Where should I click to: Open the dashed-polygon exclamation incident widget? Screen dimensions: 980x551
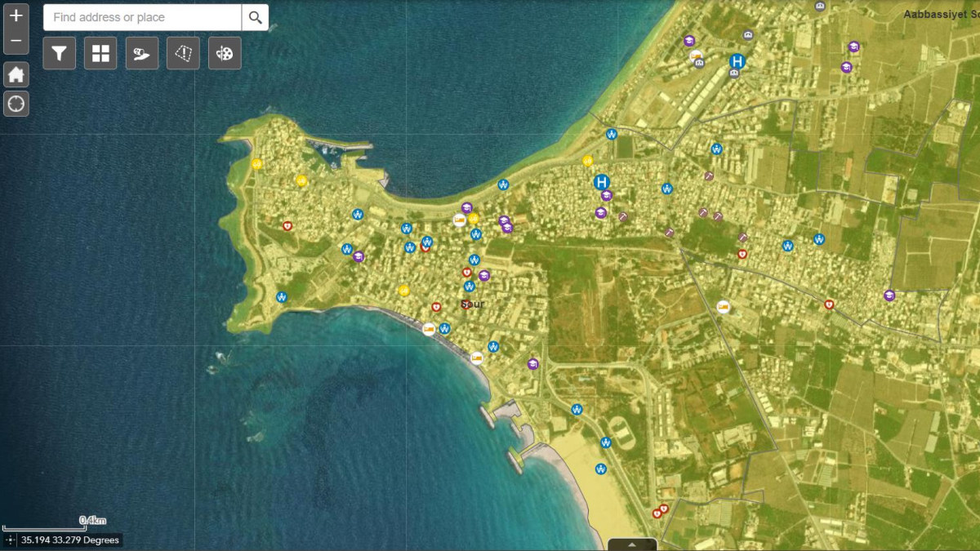click(183, 53)
